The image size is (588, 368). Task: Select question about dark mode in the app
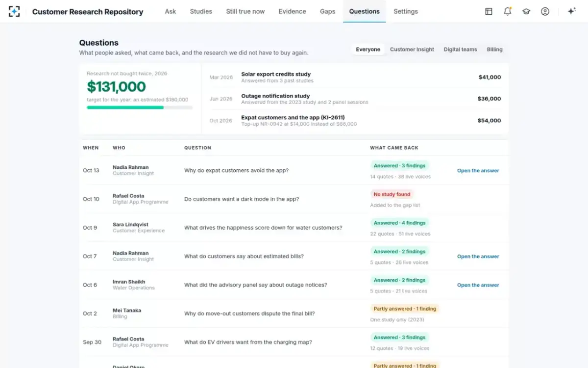[242, 199]
